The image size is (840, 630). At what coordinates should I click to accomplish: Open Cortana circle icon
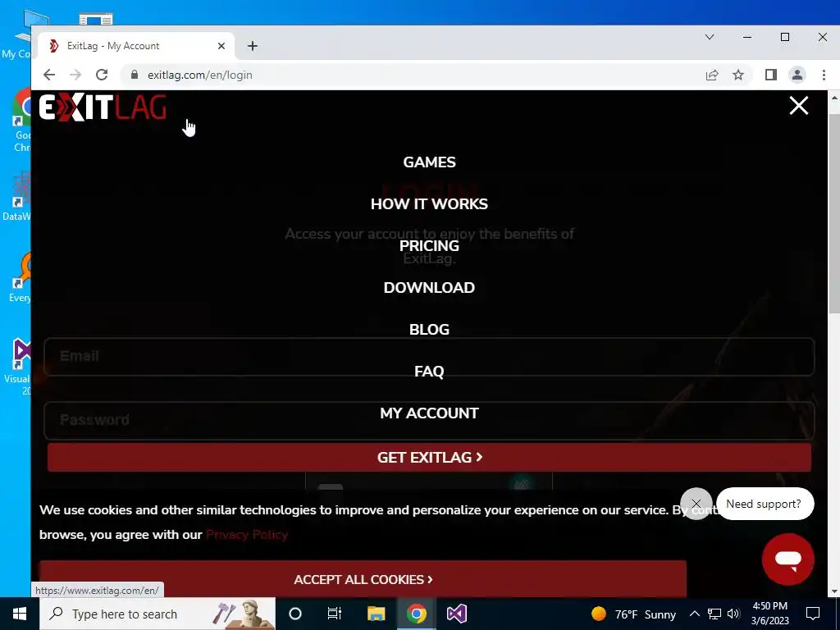click(295, 614)
